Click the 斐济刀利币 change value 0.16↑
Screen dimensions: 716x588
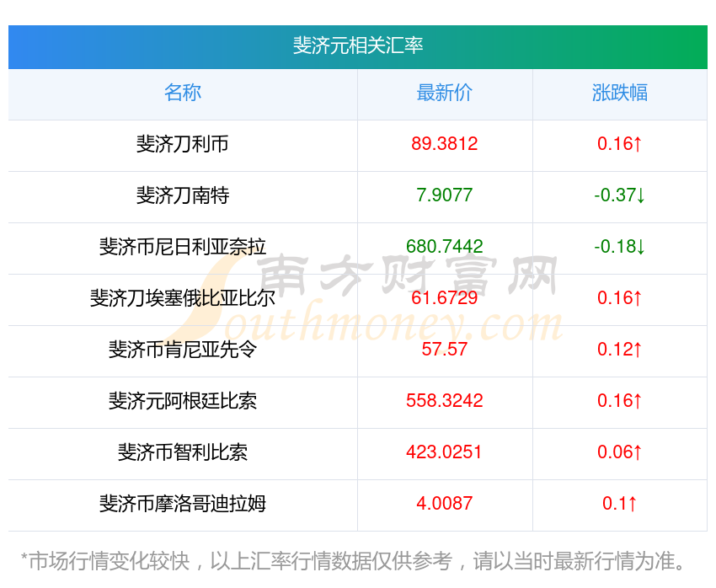[620, 144]
